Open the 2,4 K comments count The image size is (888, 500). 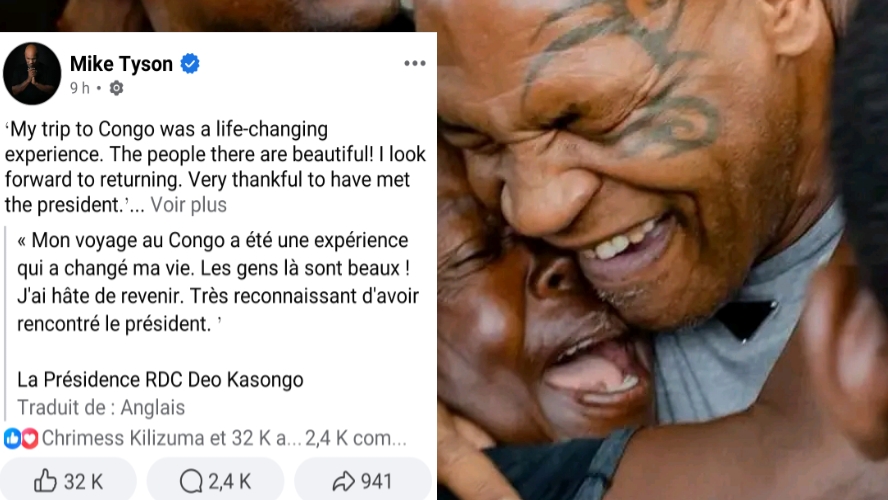click(x=356, y=438)
